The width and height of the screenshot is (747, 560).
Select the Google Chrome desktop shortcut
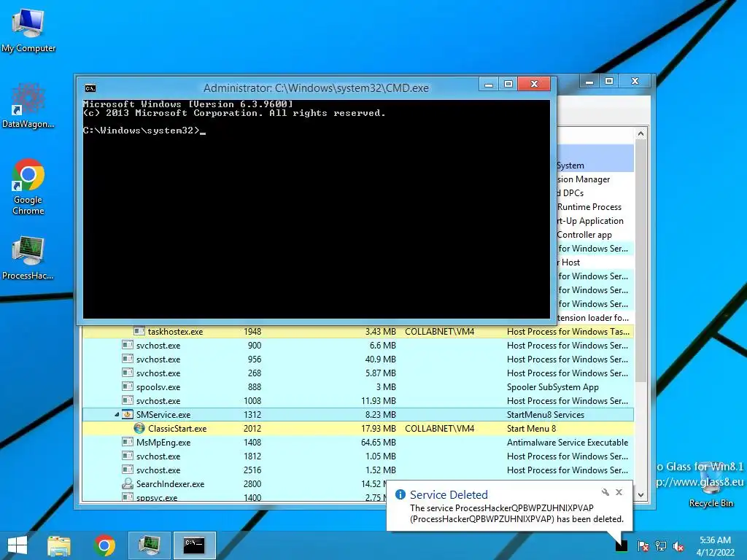pos(28,186)
